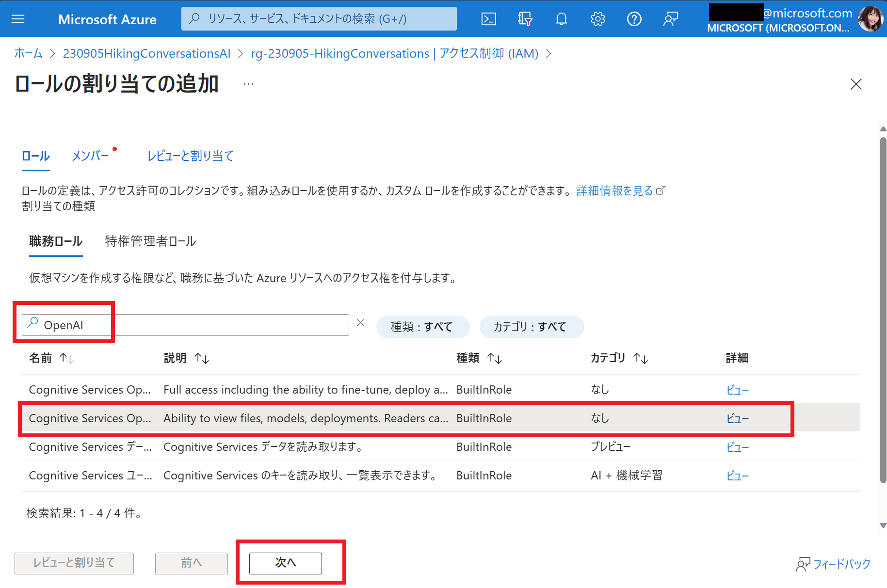
Task: Switch to the レビューと割り当て tab
Action: (191, 156)
